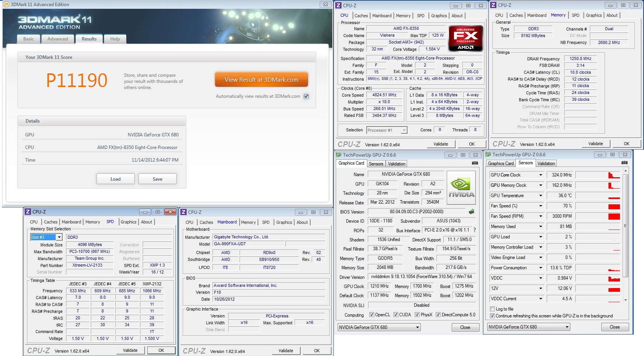Toggle the CUDA checkbox
The height and width of the screenshot is (356, 644).
pos(396,315)
